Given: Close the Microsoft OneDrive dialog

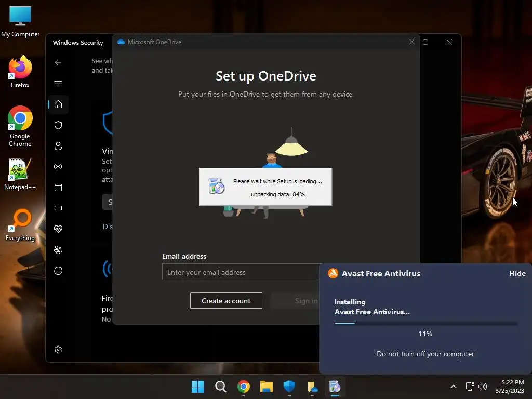Looking at the screenshot, I should pyautogui.click(x=412, y=42).
